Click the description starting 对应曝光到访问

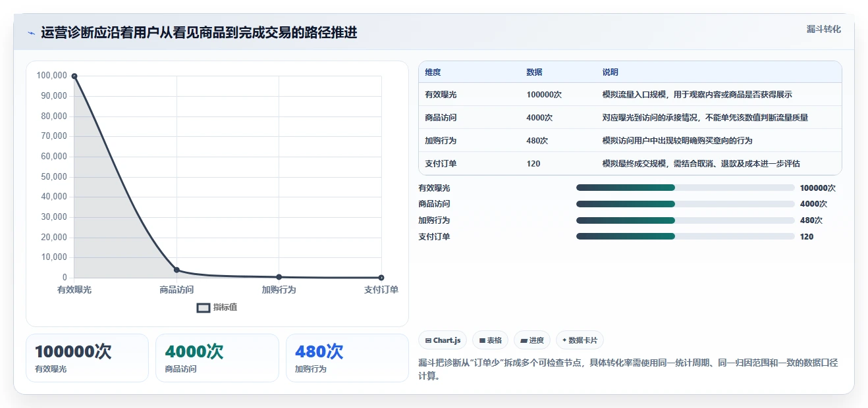pos(705,118)
